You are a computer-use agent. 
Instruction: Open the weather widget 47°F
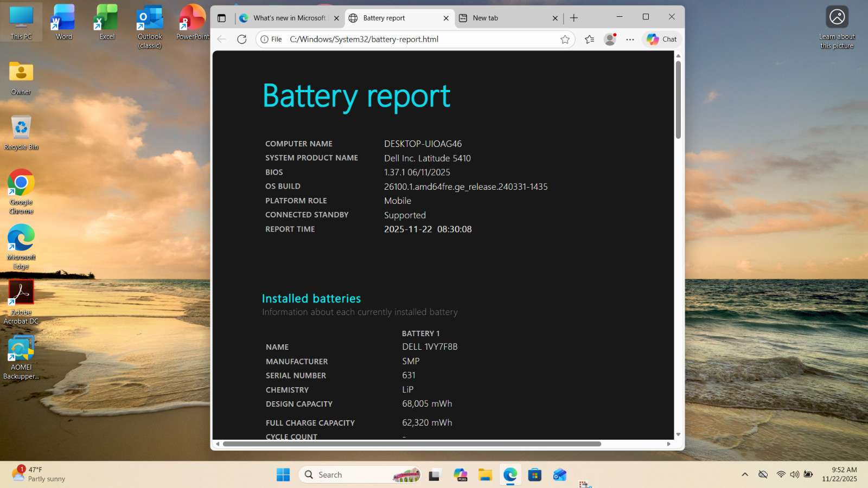tap(39, 474)
